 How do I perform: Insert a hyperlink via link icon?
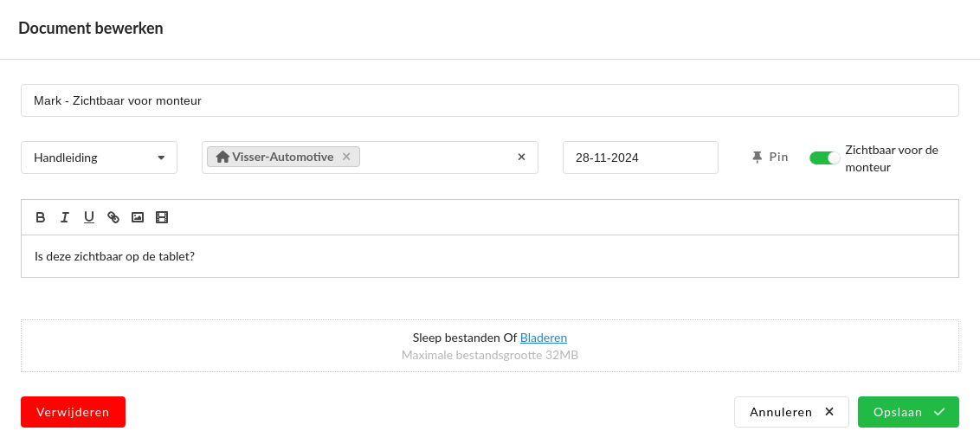113,217
